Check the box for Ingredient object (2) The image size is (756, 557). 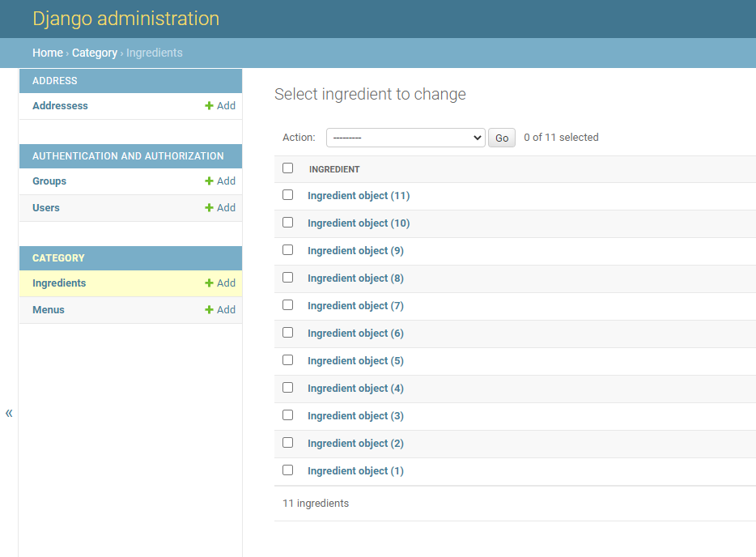coord(288,442)
